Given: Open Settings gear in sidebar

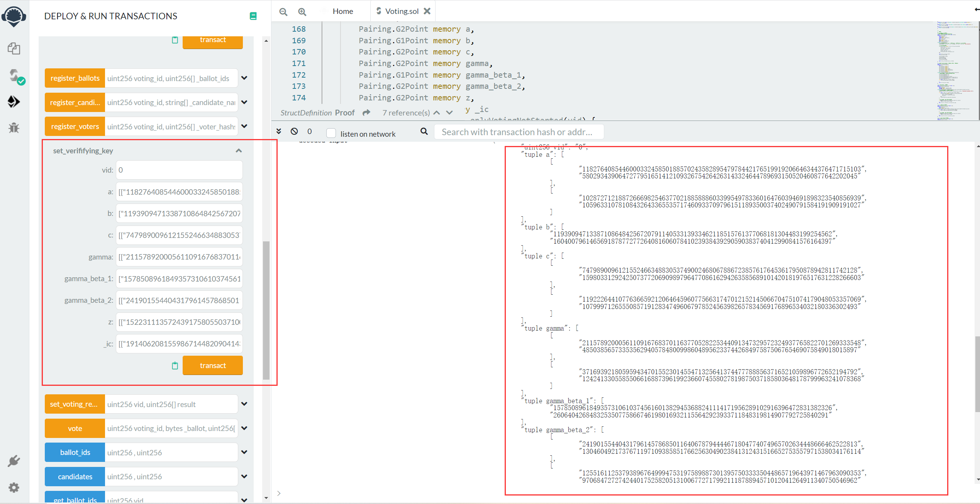Looking at the screenshot, I should pos(14,487).
